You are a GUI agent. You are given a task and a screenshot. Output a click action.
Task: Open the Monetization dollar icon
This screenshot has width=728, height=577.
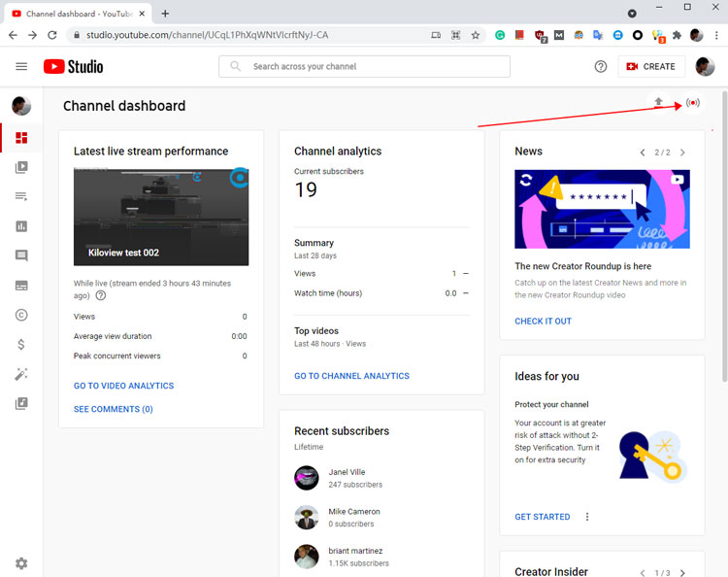(21, 344)
